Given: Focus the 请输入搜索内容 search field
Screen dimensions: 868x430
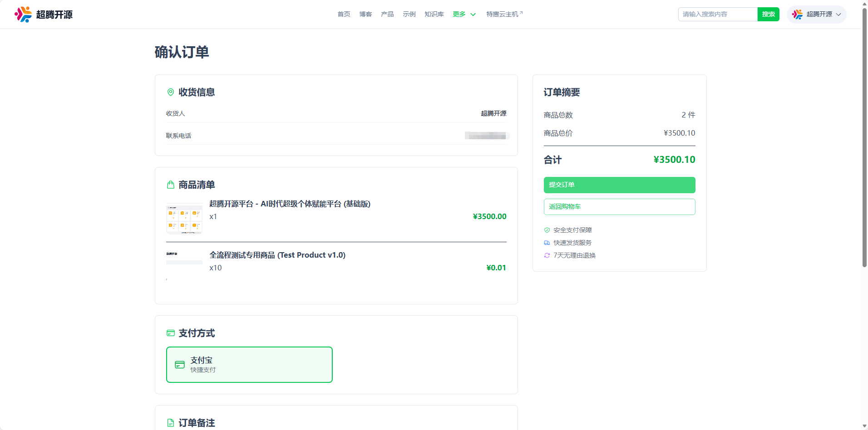Looking at the screenshot, I should (x=718, y=15).
